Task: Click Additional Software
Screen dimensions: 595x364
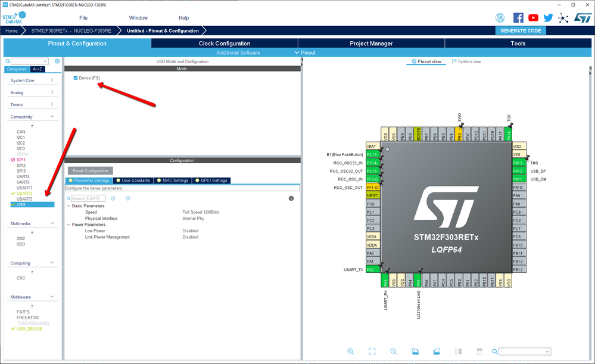Action: tap(238, 53)
